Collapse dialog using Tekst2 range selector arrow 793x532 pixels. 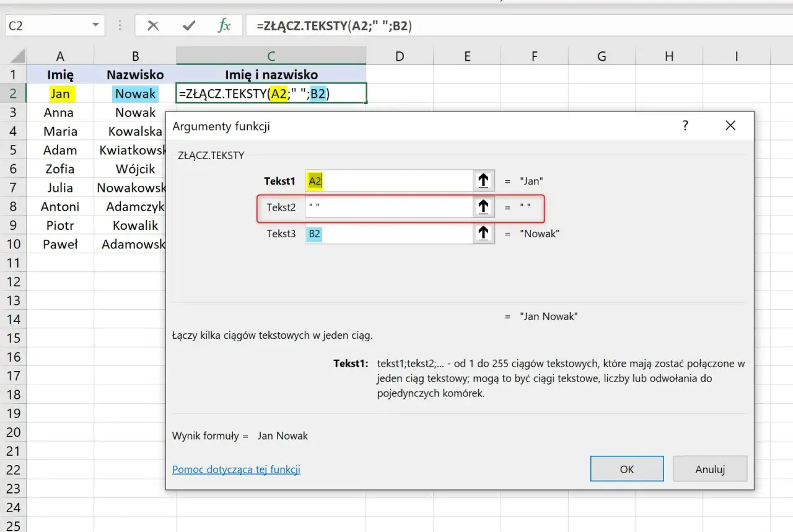[483, 207]
